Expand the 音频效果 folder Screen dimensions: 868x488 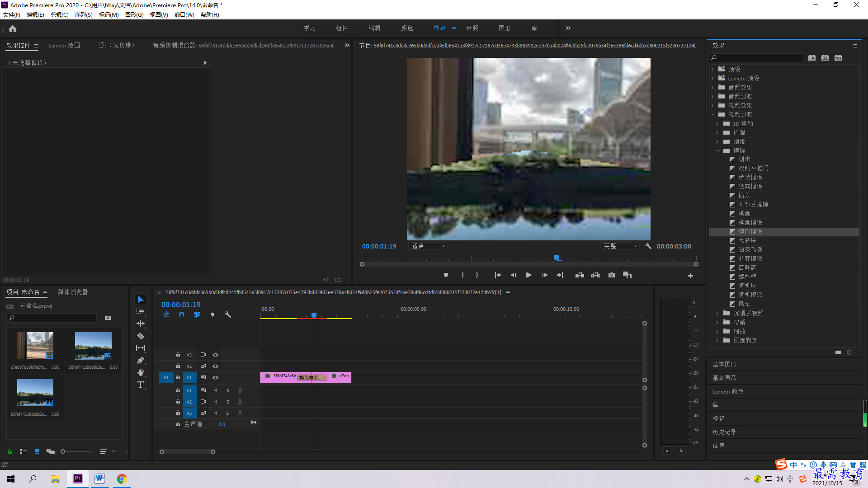[x=712, y=87]
